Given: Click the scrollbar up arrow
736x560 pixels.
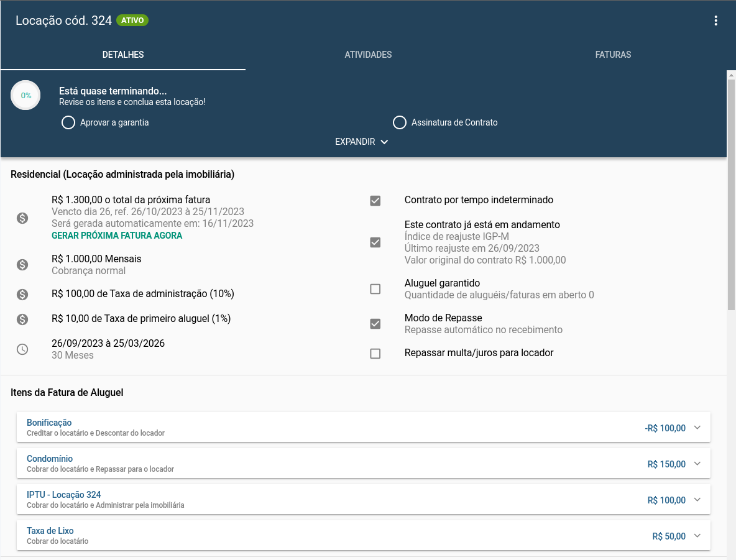Looking at the screenshot, I should pos(731,74).
